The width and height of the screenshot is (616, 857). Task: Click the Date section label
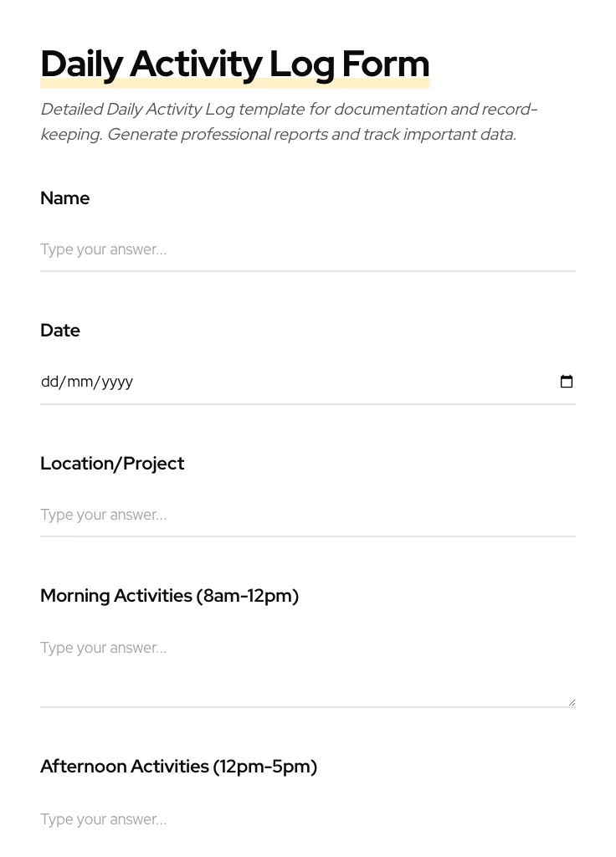click(59, 331)
